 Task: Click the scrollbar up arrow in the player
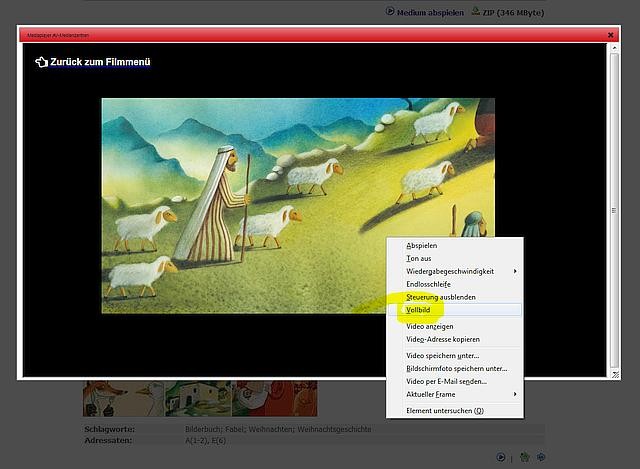[x=614, y=48]
